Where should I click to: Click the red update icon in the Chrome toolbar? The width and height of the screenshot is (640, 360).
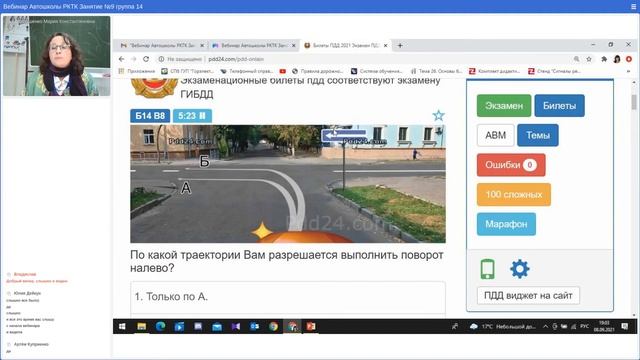point(629,59)
